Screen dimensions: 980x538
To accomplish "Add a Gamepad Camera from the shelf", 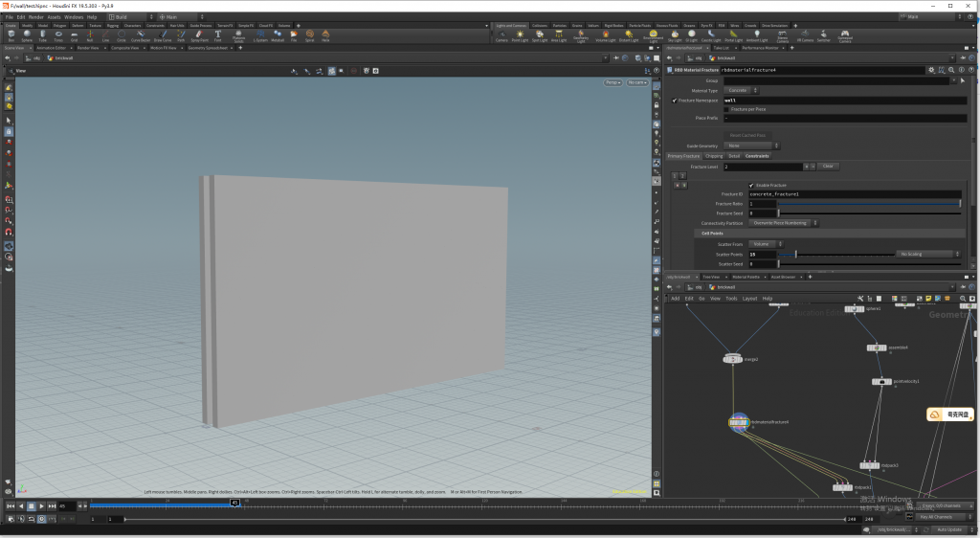I will pyautogui.click(x=845, y=35).
